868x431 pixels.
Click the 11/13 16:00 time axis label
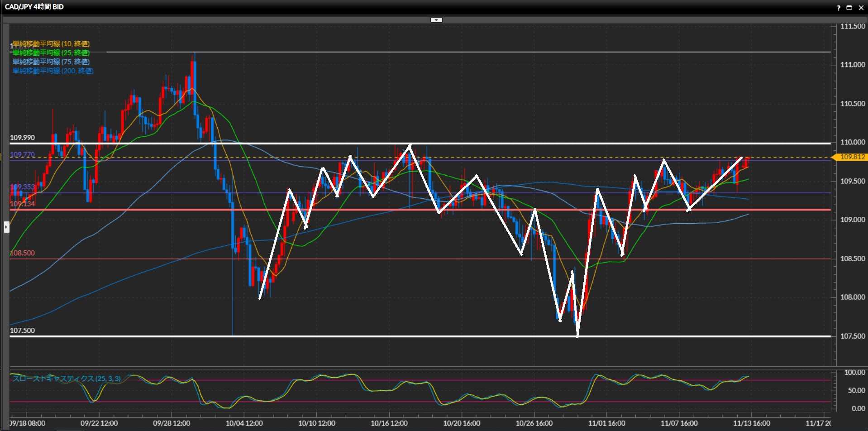(x=751, y=423)
